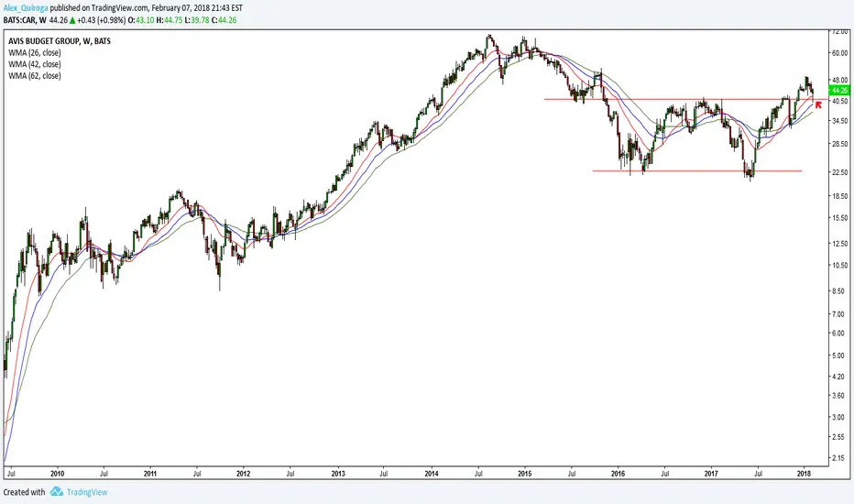Click the 2011 time axis label
Image resolution: width=854 pixels, height=504 pixels.
pos(150,474)
